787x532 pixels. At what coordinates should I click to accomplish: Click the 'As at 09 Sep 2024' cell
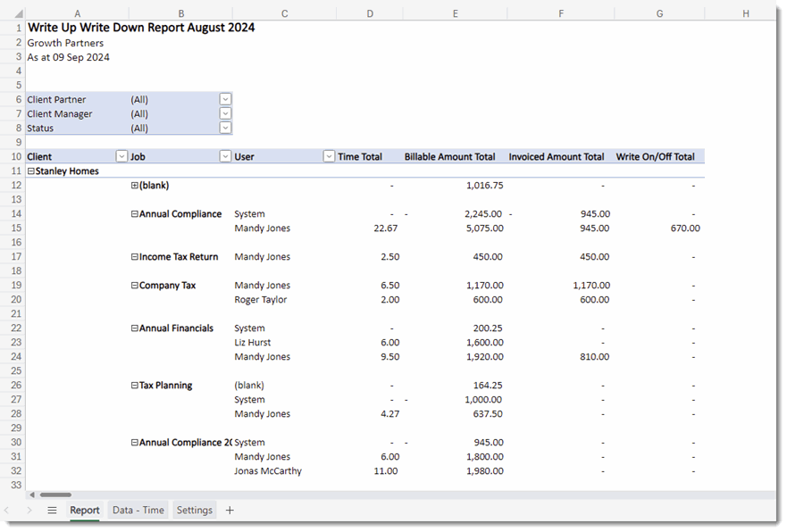click(68, 57)
